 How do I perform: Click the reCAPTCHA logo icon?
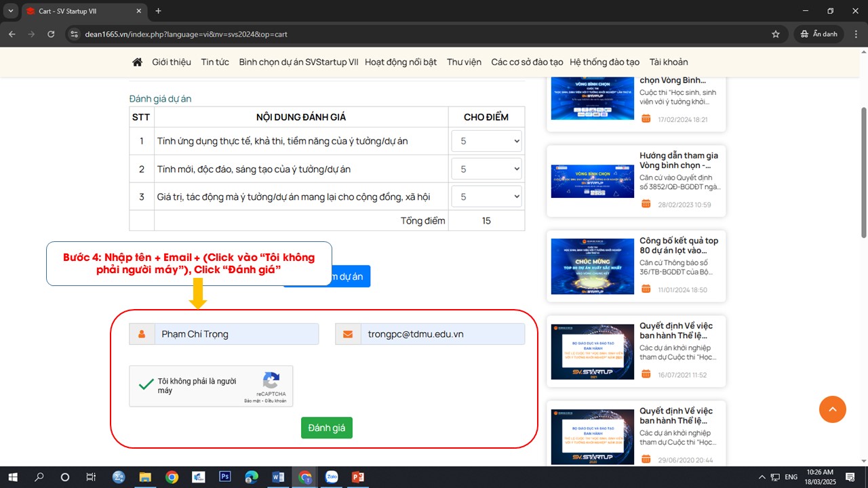click(271, 380)
